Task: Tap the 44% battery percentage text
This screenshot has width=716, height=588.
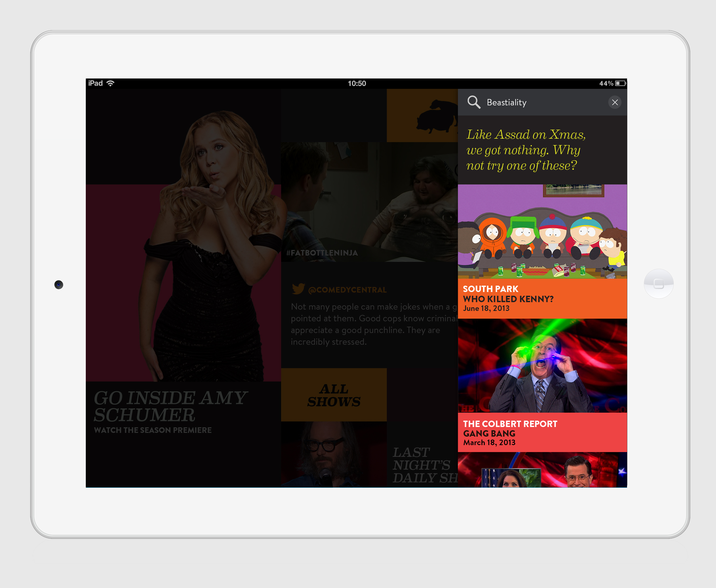Action: click(606, 83)
